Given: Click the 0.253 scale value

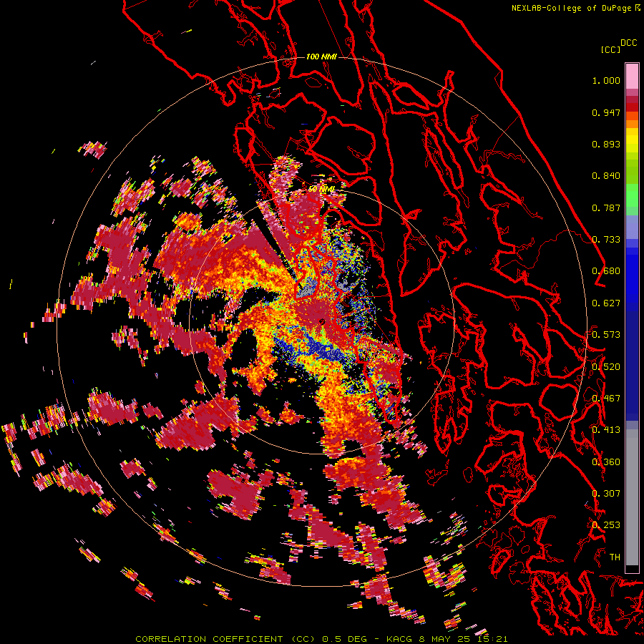Looking at the screenshot, I should (606, 525).
